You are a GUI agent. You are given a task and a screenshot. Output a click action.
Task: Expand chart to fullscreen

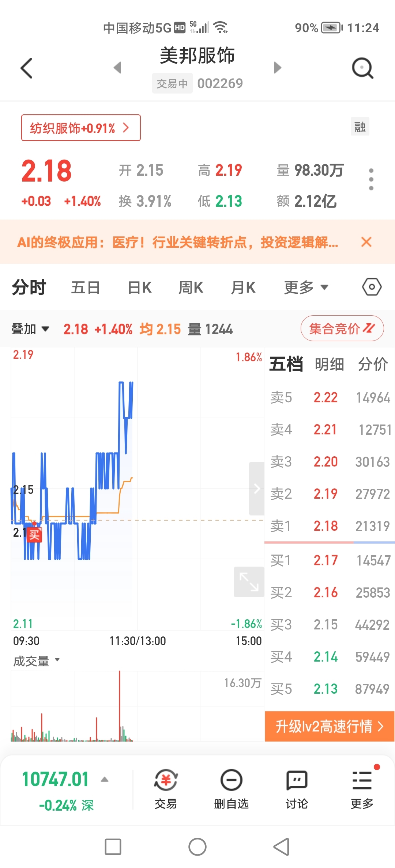249,582
